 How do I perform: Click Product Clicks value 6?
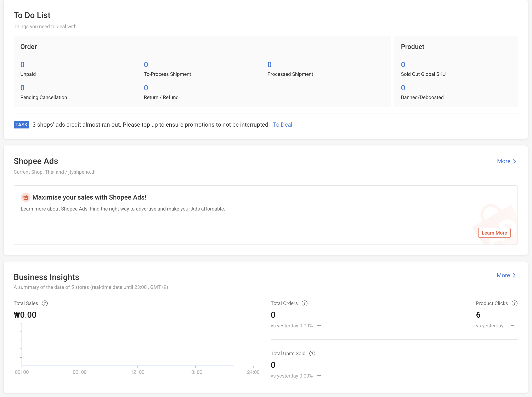point(478,315)
